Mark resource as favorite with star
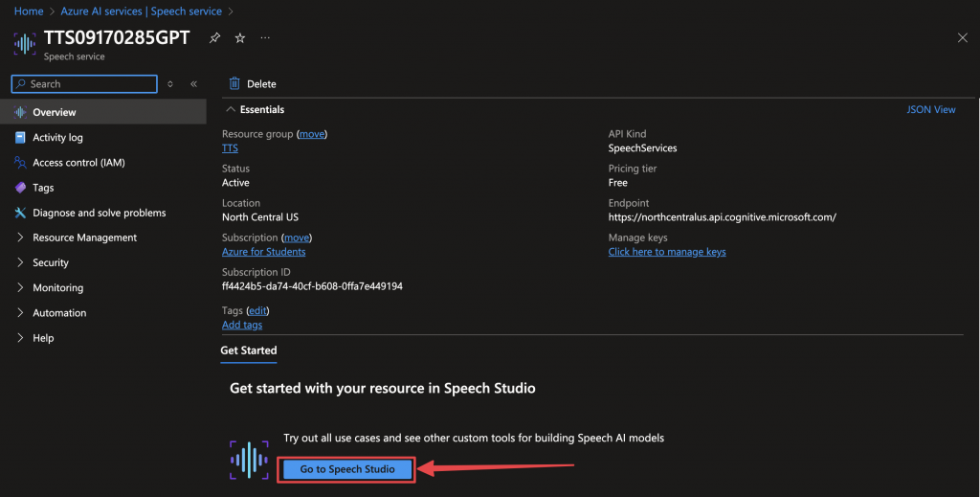Image resolution: width=980 pixels, height=497 pixels. pos(240,37)
